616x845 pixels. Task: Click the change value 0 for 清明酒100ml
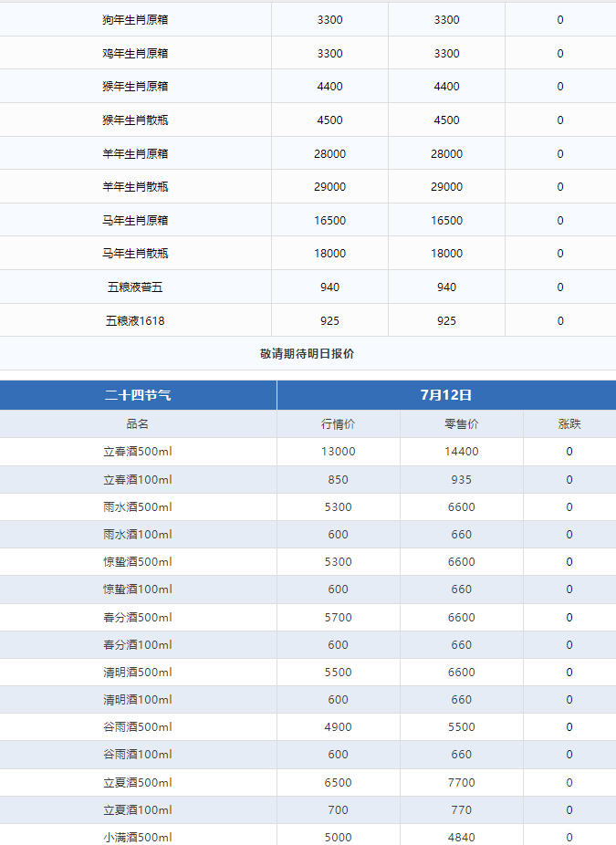point(569,700)
